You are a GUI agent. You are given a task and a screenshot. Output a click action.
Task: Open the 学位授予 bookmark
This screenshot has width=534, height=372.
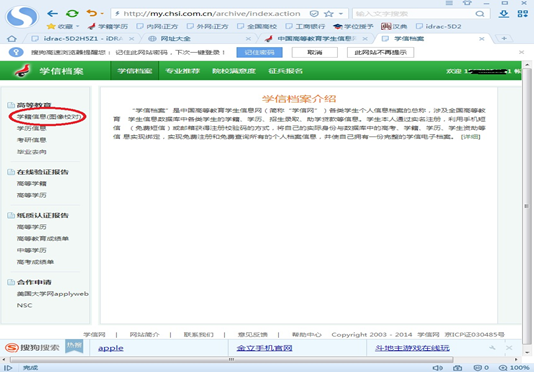pos(353,26)
